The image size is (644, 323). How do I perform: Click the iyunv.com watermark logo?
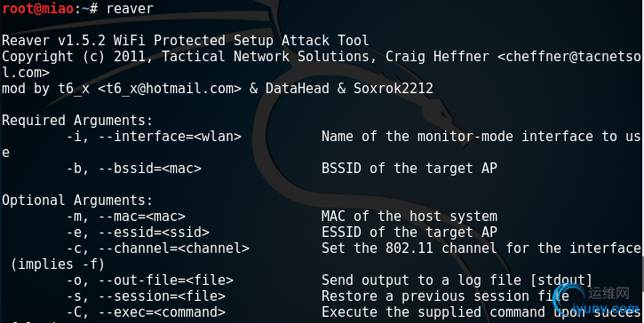pyautogui.click(x=597, y=303)
